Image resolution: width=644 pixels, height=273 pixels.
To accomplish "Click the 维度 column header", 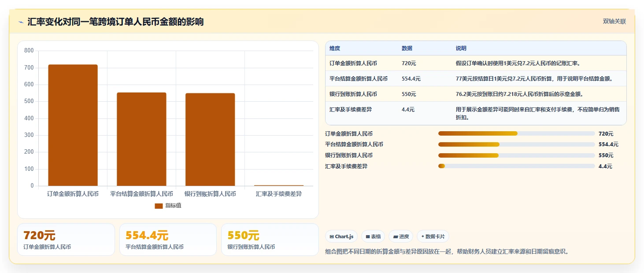I will pyautogui.click(x=335, y=48).
